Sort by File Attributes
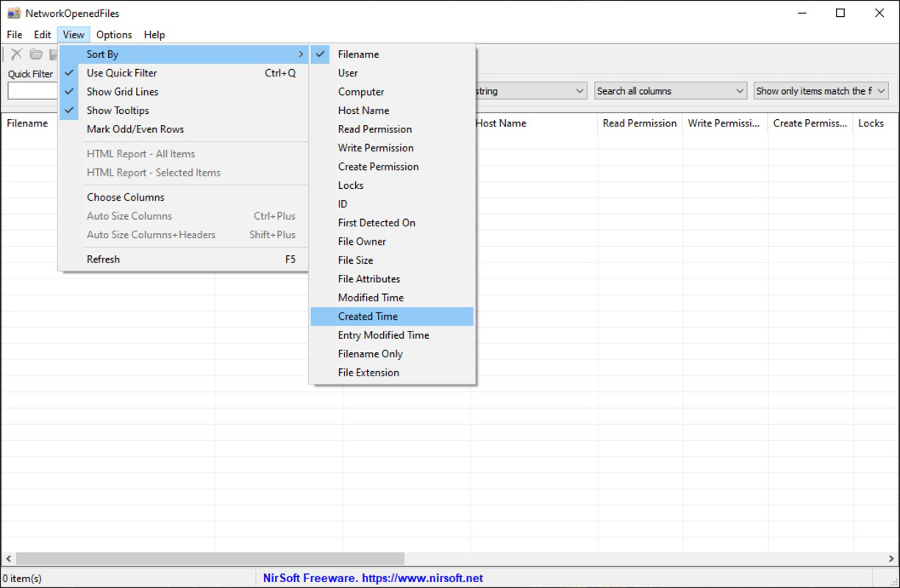This screenshot has width=900, height=588. click(392, 279)
